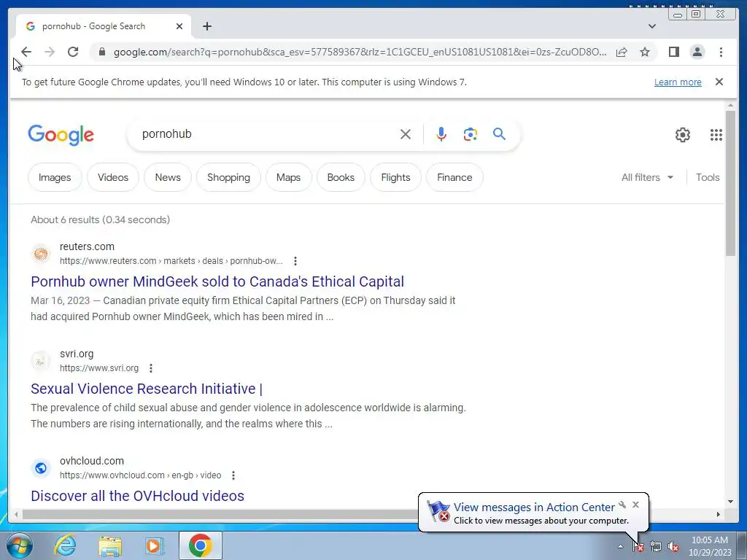This screenshot has width=747, height=560.
Task: Open the Windows Start menu
Action: 19,545
